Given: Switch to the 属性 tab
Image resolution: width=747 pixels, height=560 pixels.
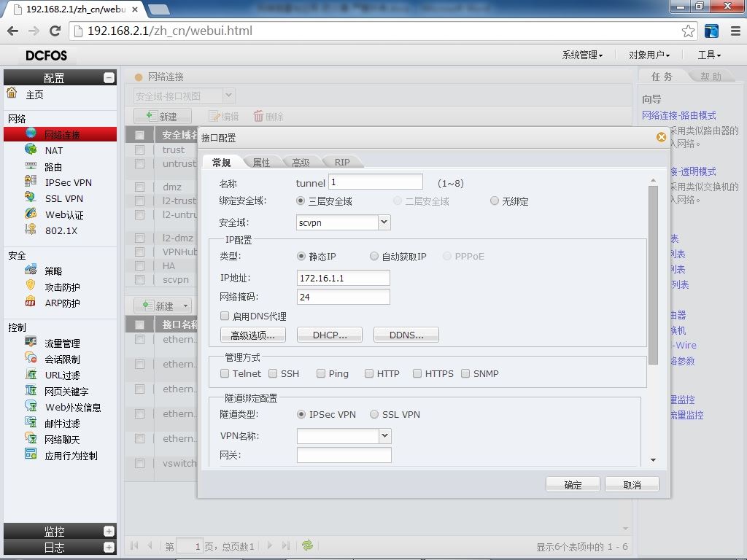Looking at the screenshot, I should click(262, 163).
